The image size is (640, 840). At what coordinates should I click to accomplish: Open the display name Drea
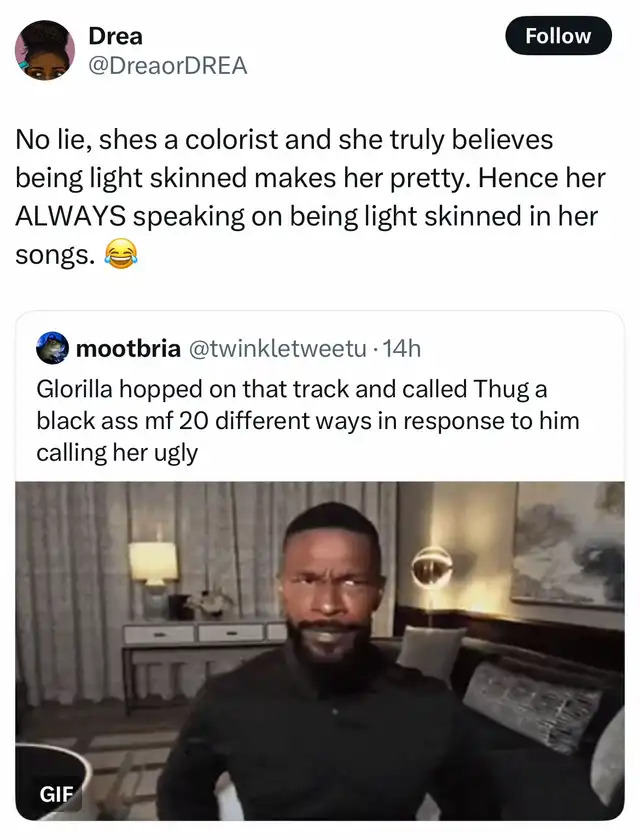116,36
